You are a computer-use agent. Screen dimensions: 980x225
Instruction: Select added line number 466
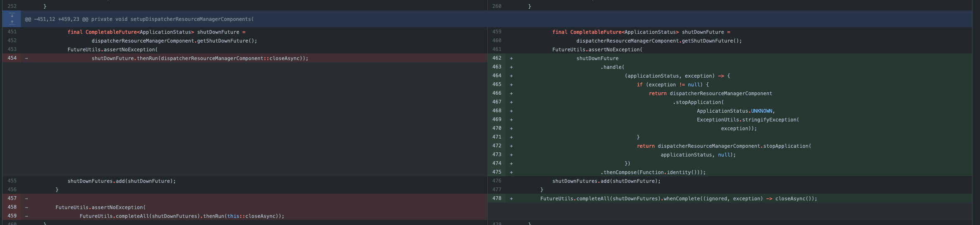497,94
